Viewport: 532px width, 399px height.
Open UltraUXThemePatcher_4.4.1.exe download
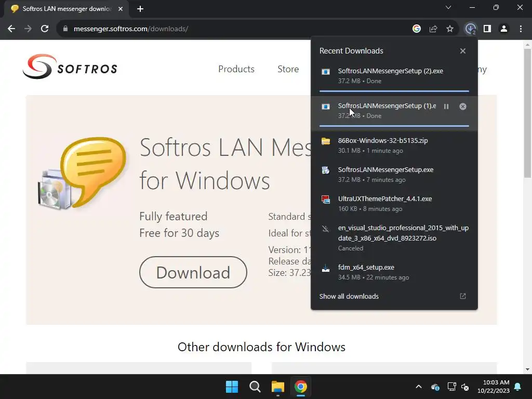coord(394,204)
